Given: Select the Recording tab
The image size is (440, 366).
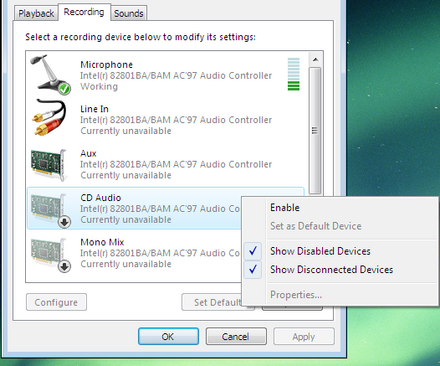Looking at the screenshot, I should (84, 12).
